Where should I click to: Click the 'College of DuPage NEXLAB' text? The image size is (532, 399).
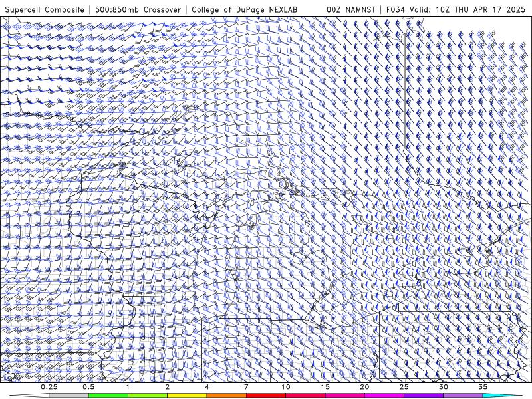click(244, 10)
